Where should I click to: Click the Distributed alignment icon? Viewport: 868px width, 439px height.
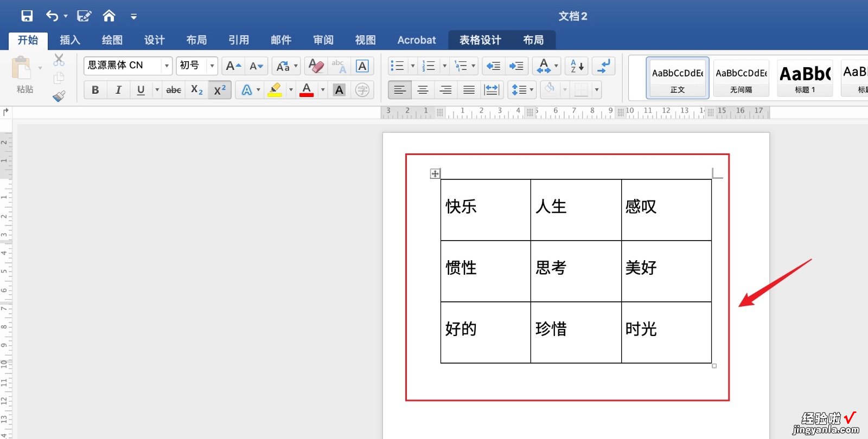point(492,90)
